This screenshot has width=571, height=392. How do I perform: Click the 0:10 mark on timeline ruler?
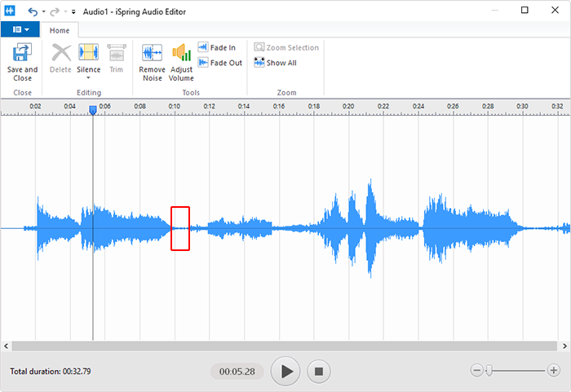click(175, 106)
